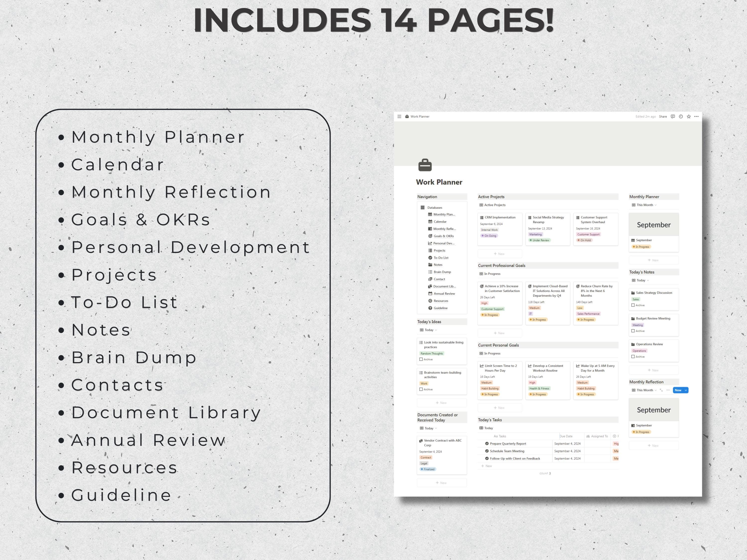
Task: Open September cover in Monthly Reflection card
Action: 654,410
